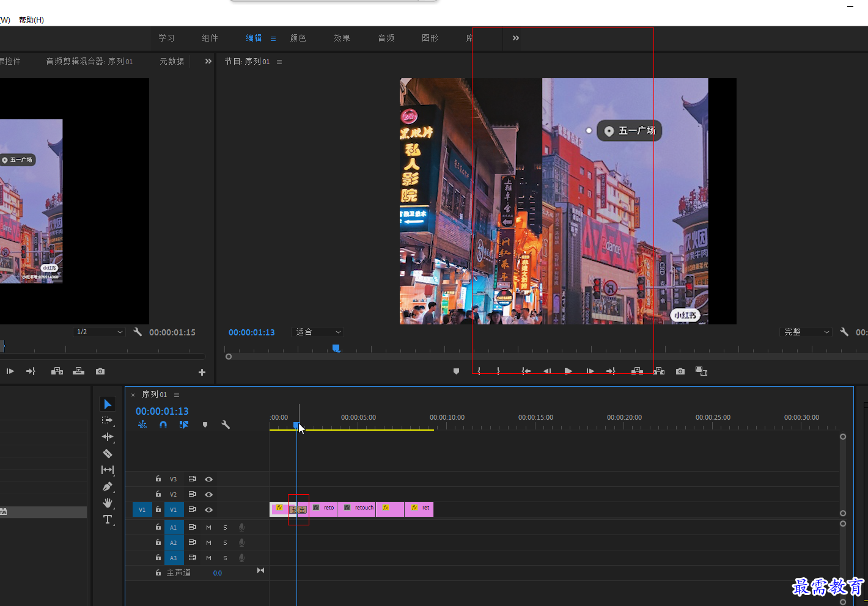Click the Extract button in Program monitor
This screenshot has height=606, width=868.
[x=658, y=371]
